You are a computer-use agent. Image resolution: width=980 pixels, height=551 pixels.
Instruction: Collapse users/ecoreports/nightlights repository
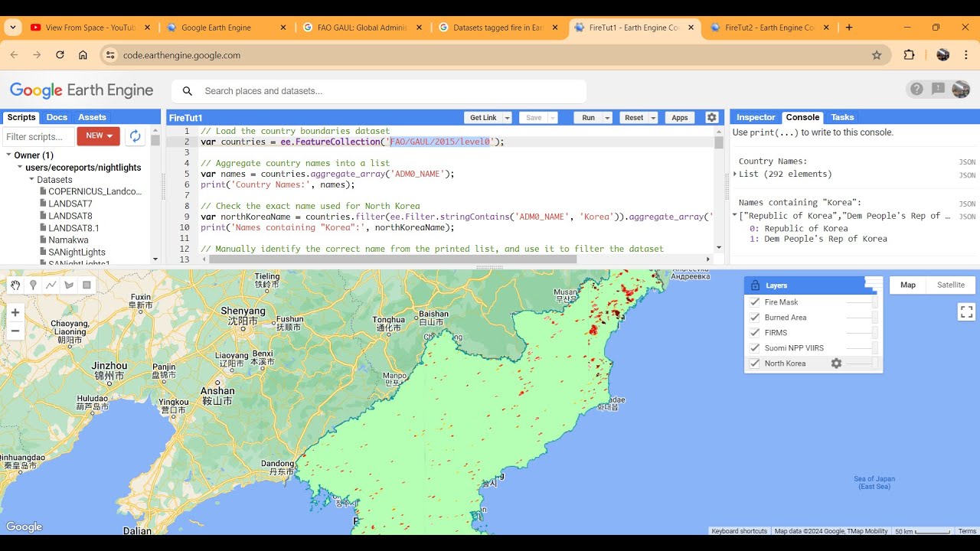click(x=20, y=168)
